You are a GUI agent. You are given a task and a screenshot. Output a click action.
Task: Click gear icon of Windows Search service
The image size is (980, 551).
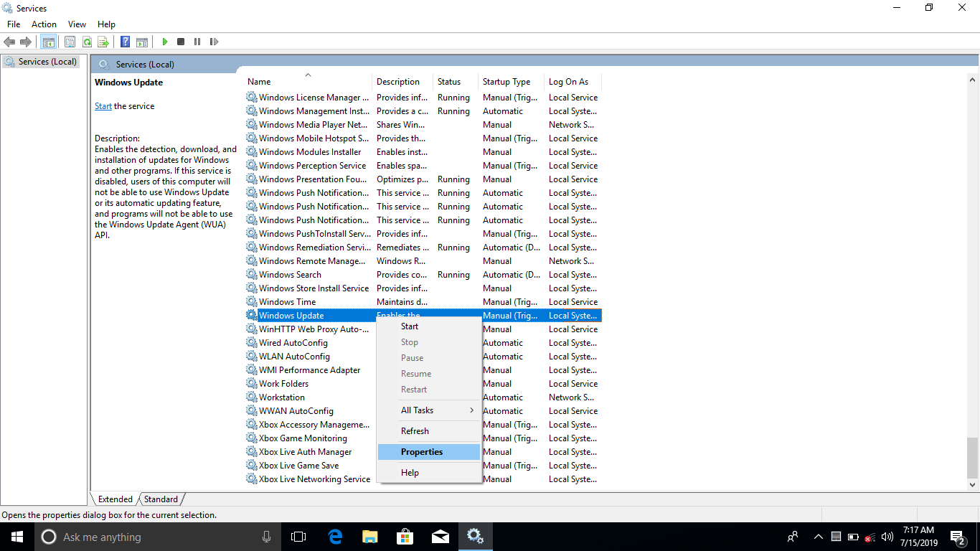[x=251, y=275]
